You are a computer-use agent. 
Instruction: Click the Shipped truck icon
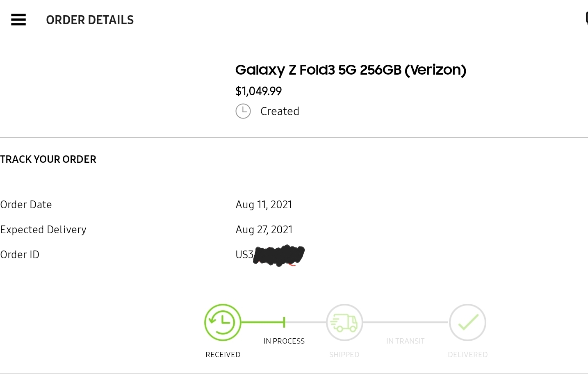click(x=344, y=323)
